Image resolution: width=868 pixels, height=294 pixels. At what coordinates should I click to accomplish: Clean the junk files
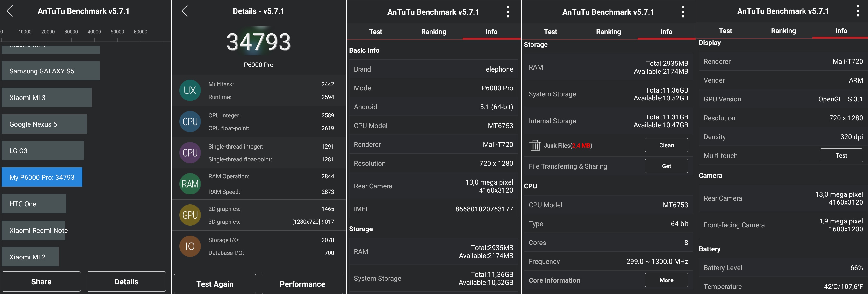point(666,145)
